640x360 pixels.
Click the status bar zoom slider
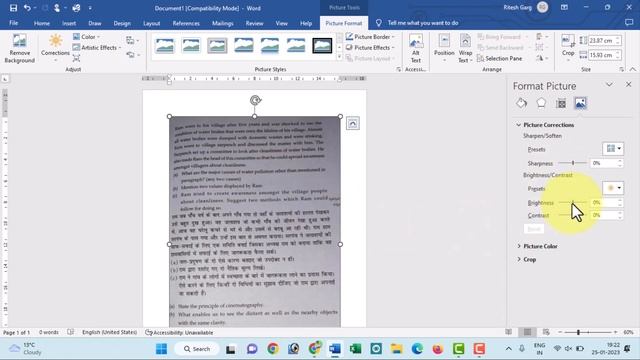tap(588, 332)
